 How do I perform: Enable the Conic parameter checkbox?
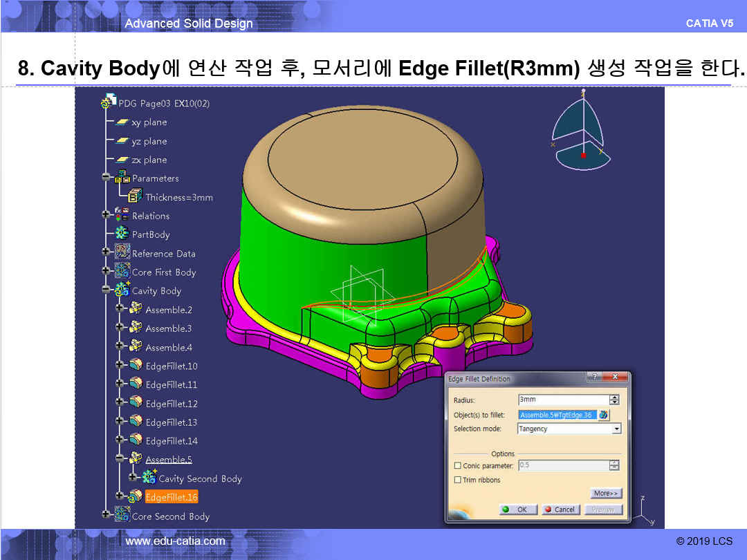(x=457, y=466)
